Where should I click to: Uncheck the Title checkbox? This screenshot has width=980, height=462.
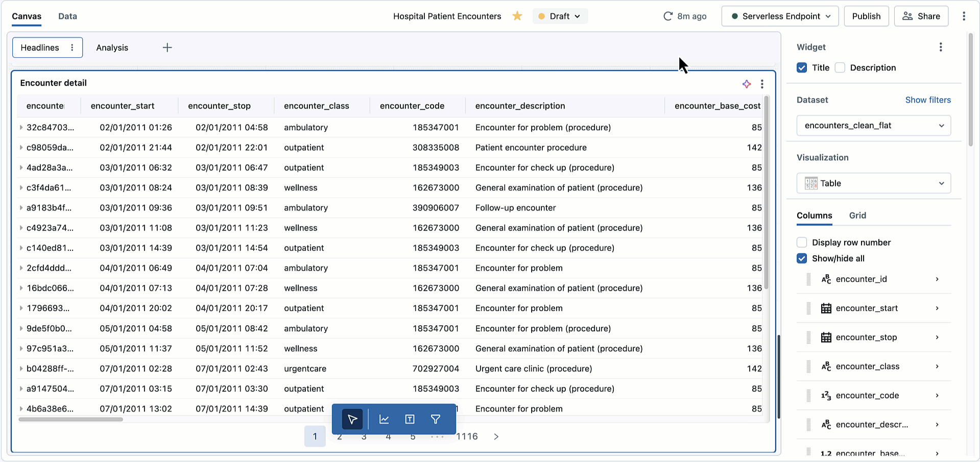point(802,68)
